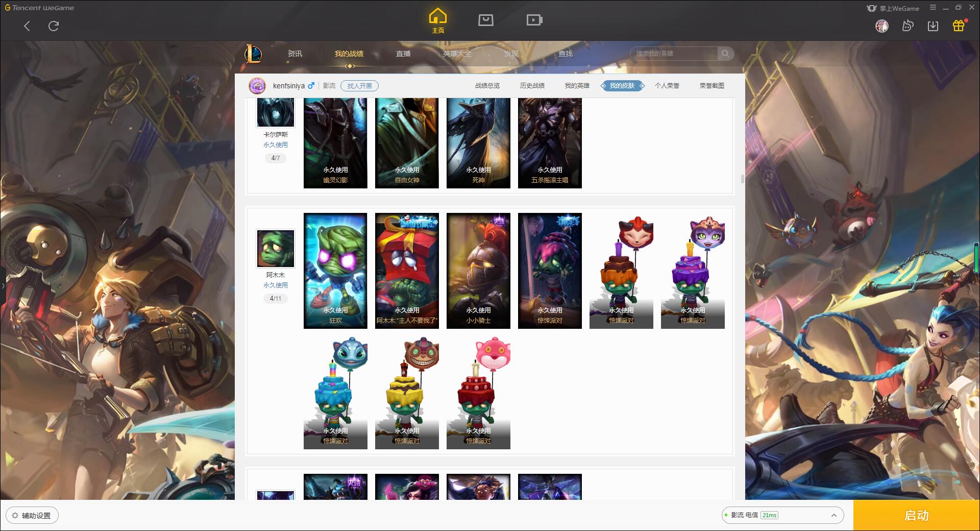Viewport: 980px width, 531px height.
Task: Open the 小小骑士 skin card
Action: [x=478, y=271]
